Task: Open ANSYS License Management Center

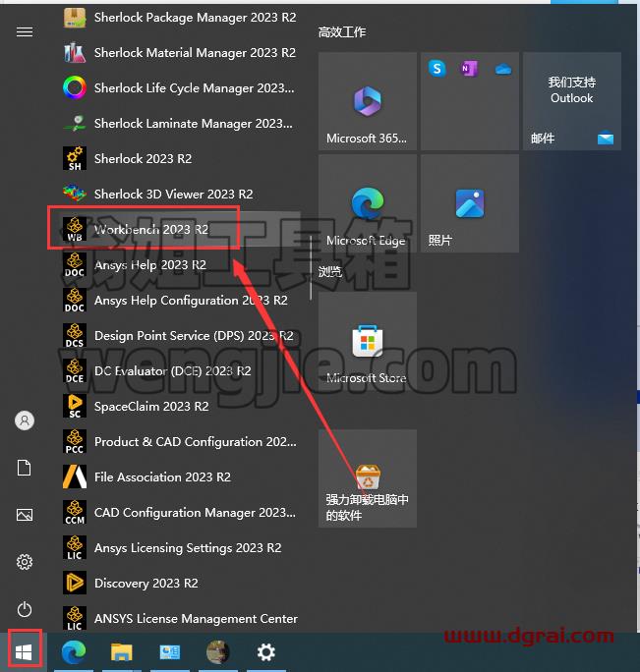Action: (179, 618)
